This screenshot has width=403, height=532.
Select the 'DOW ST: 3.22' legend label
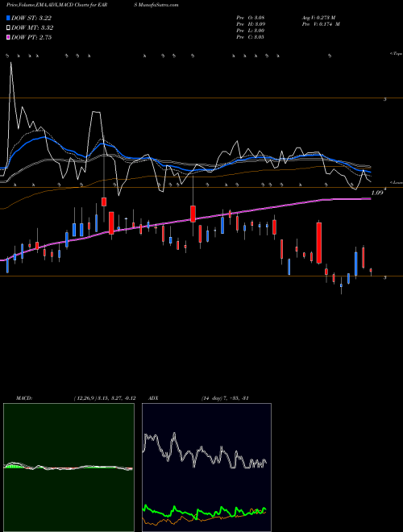tap(31, 18)
